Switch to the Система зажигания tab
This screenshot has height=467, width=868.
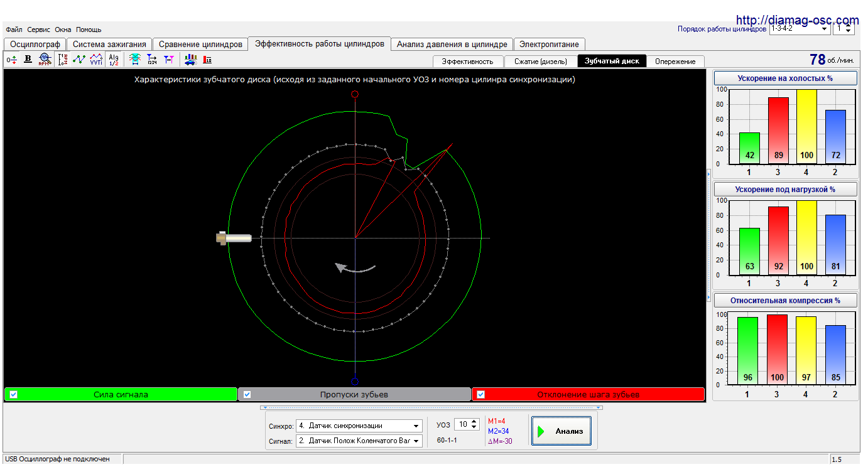click(x=109, y=44)
